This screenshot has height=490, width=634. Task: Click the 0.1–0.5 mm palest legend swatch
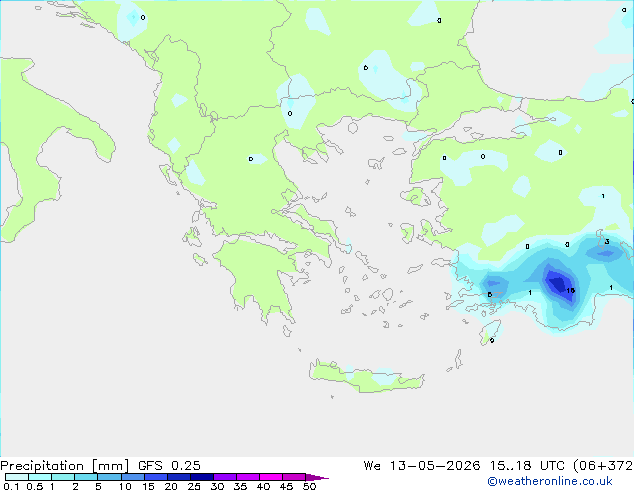17,477
